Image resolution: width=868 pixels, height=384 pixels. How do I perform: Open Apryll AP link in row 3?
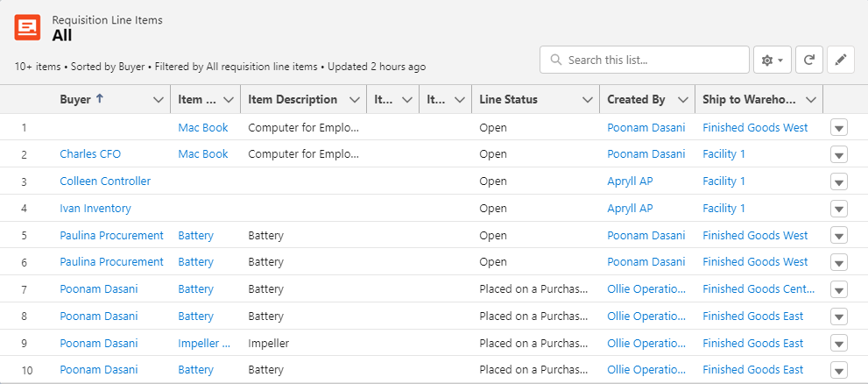pyautogui.click(x=630, y=181)
